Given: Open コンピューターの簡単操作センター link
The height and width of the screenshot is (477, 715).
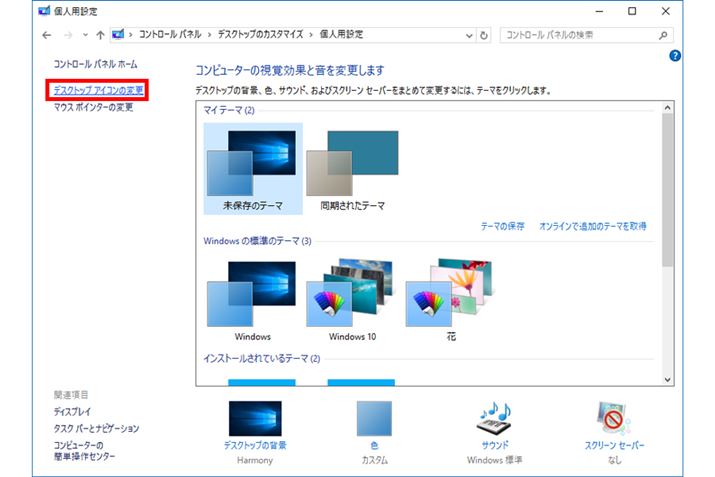Looking at the screenshot, I should [x=84, y=451].
